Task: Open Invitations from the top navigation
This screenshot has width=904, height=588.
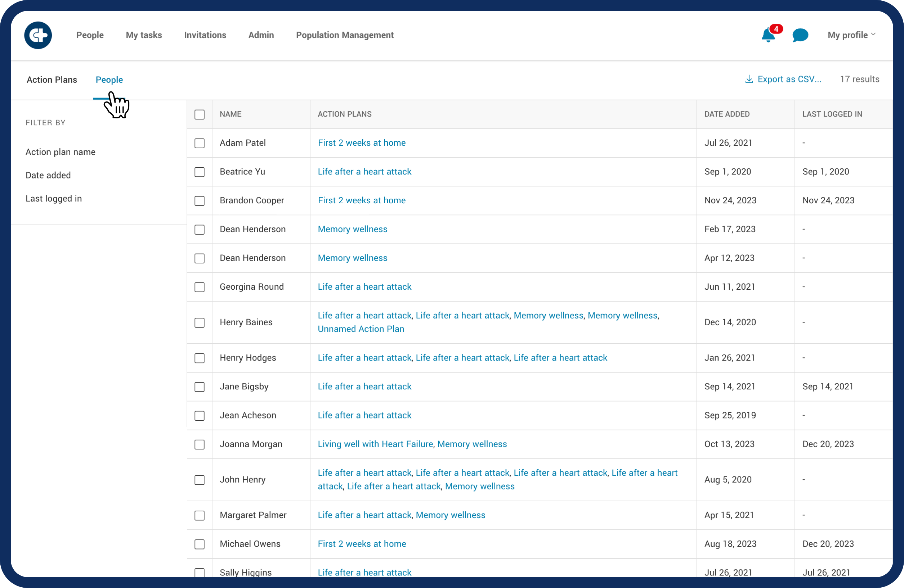Action: (x=205, y=35)
